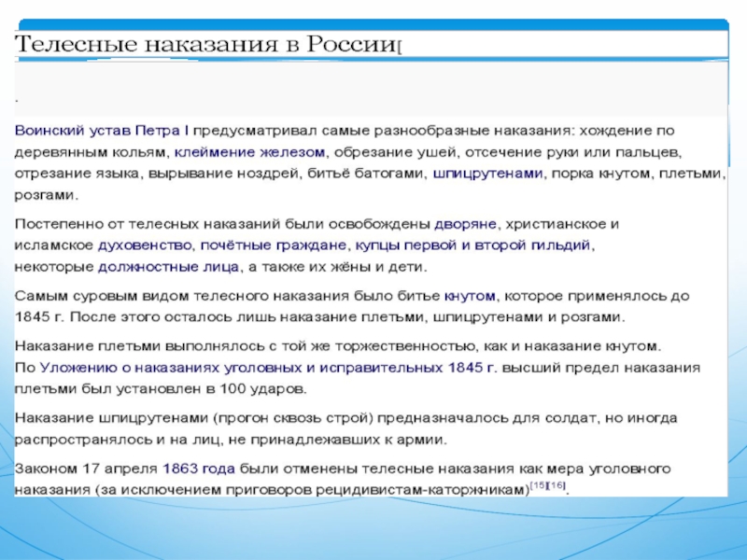Viewport: 747px width, 560px height.
Task: Open footnote reference [16]
Action: tap(557, 485)
